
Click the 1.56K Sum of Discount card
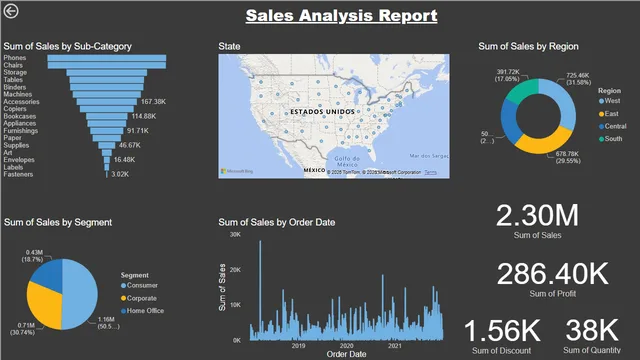[x=502, y=336]
